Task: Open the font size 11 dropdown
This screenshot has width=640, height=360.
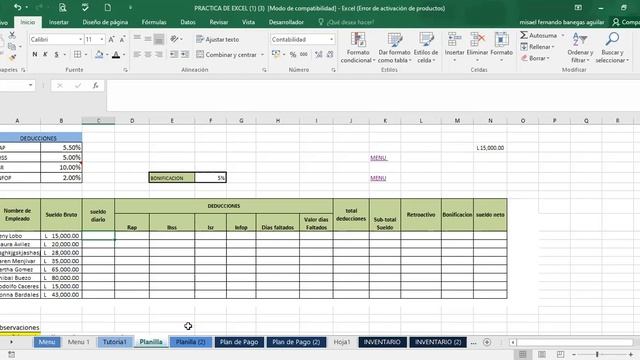Action: pos(102,40)
